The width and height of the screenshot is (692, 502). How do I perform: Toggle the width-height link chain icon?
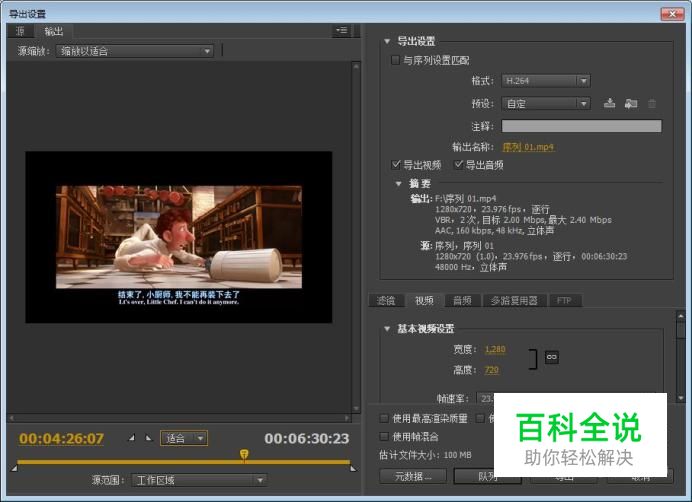click(x=552, y=357)
